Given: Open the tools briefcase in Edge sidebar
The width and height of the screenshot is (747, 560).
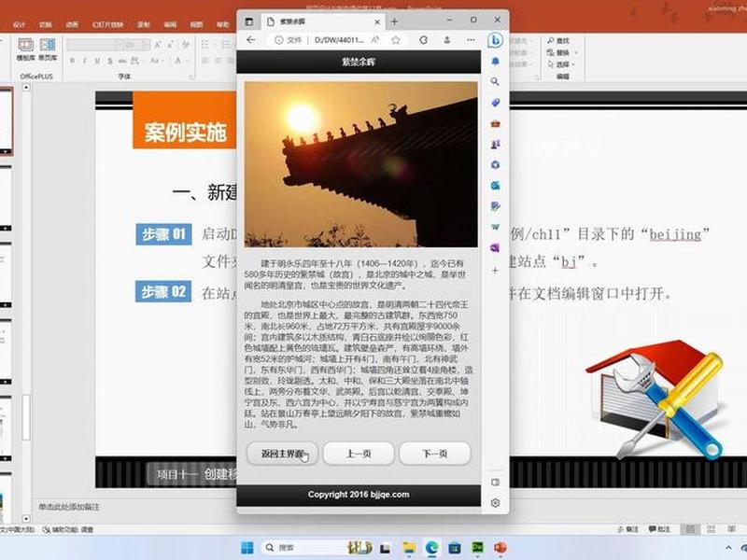Looking at the screenshot, I should 496,123.
